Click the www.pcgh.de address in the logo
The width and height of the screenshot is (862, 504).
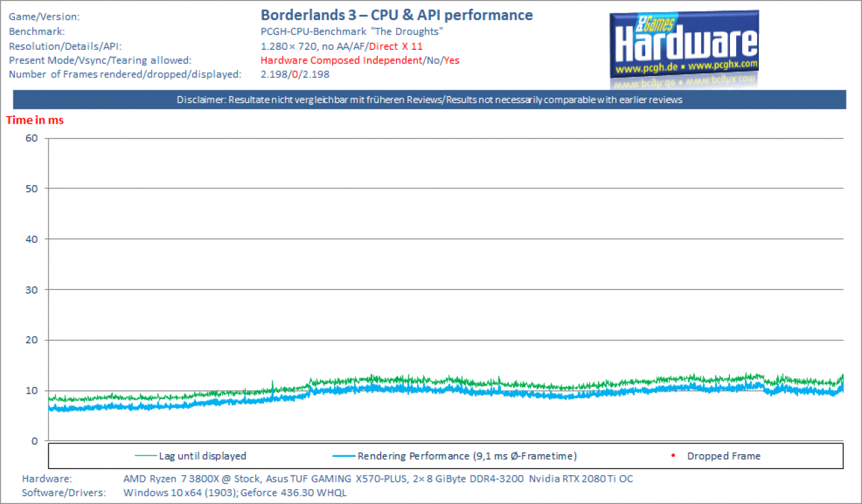click(x=646, y=69)
